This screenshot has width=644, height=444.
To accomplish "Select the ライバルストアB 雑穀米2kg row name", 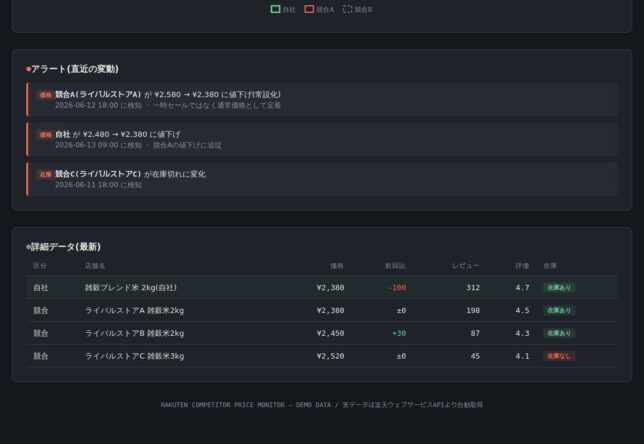I will coord(134,333).
